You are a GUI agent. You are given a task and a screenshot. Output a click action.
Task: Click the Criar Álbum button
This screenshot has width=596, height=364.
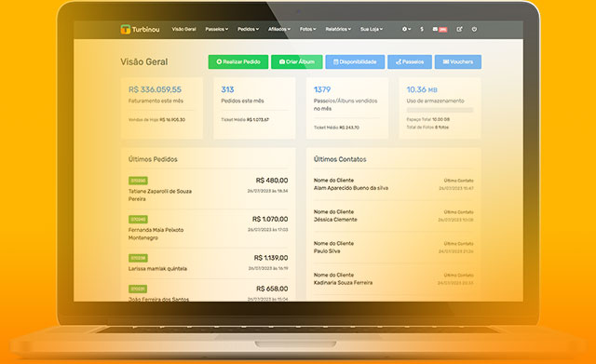297,62
